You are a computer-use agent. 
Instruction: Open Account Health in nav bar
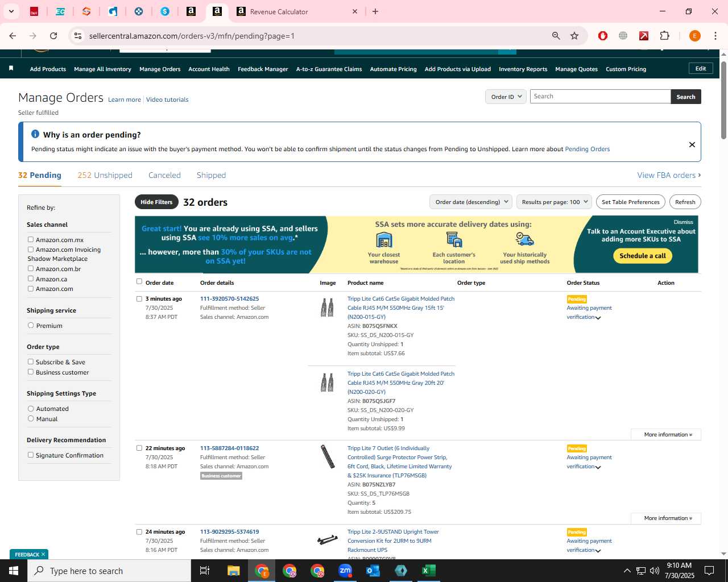209,69
